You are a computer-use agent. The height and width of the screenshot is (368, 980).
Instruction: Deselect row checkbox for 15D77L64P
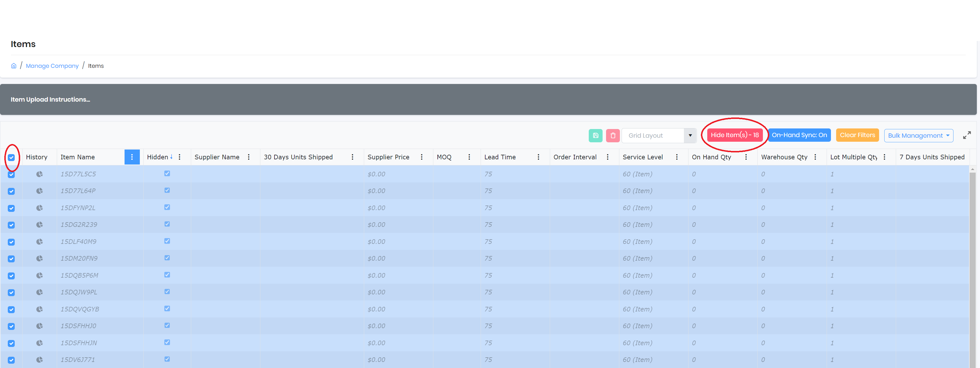[x=12, y=191]
